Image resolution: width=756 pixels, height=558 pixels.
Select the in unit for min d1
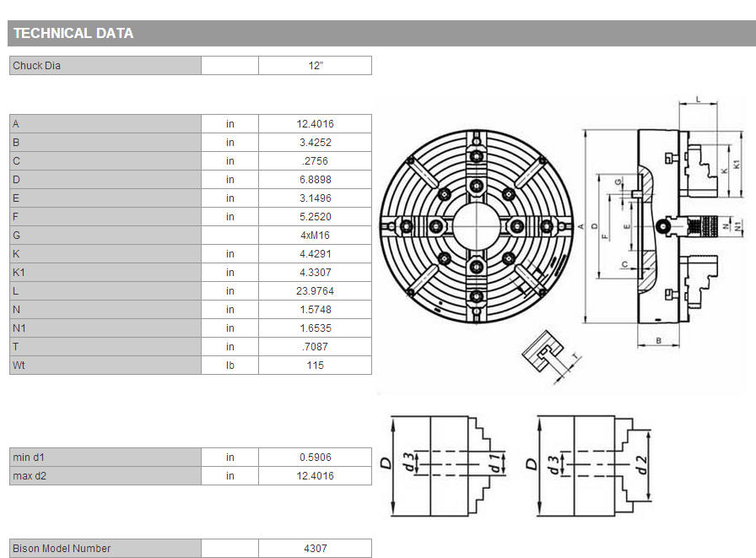(230, 458)
